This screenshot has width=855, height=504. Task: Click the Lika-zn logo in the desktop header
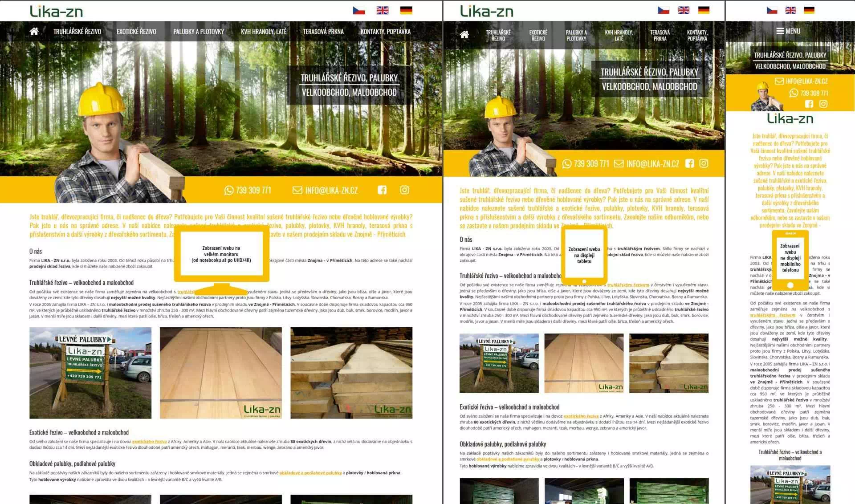click(56, 11)
